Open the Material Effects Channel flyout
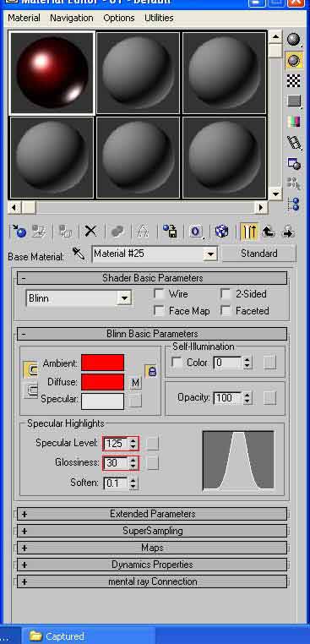 (196, 232)
